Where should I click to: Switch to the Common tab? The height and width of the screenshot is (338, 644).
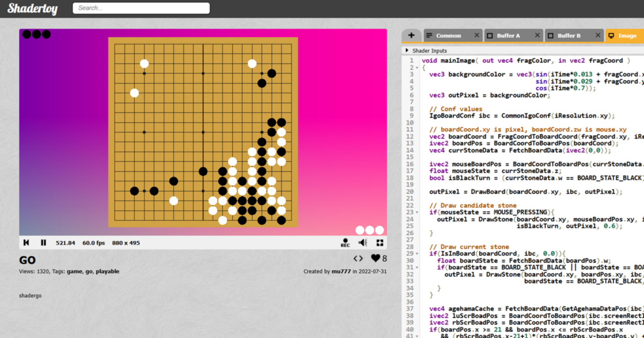pyautogui.click(x=448, y=36)
